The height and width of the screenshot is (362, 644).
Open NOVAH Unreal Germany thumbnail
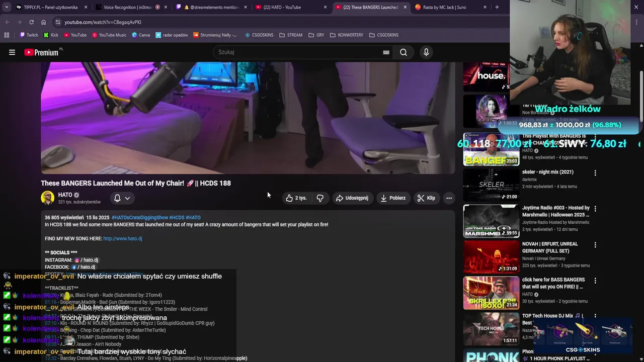pos(491,257)
